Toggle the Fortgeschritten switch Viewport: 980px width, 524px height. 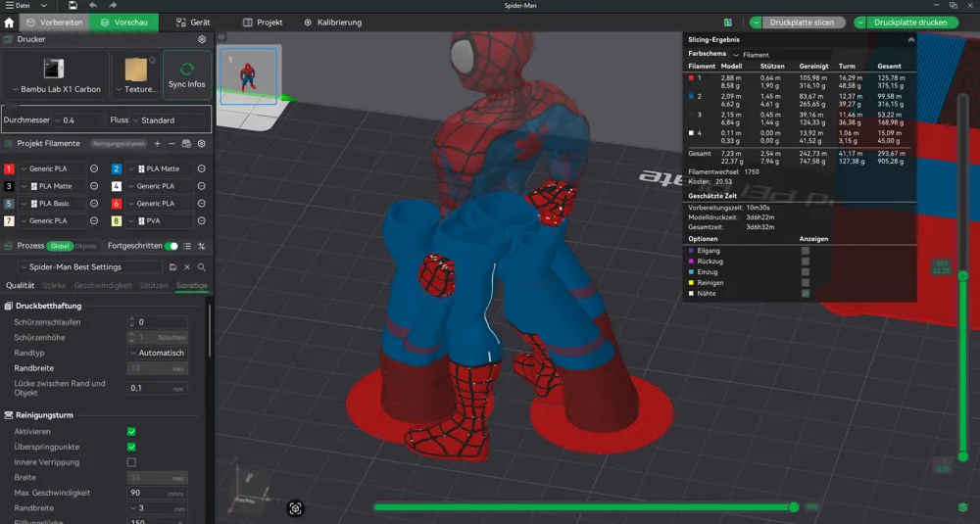171,246
